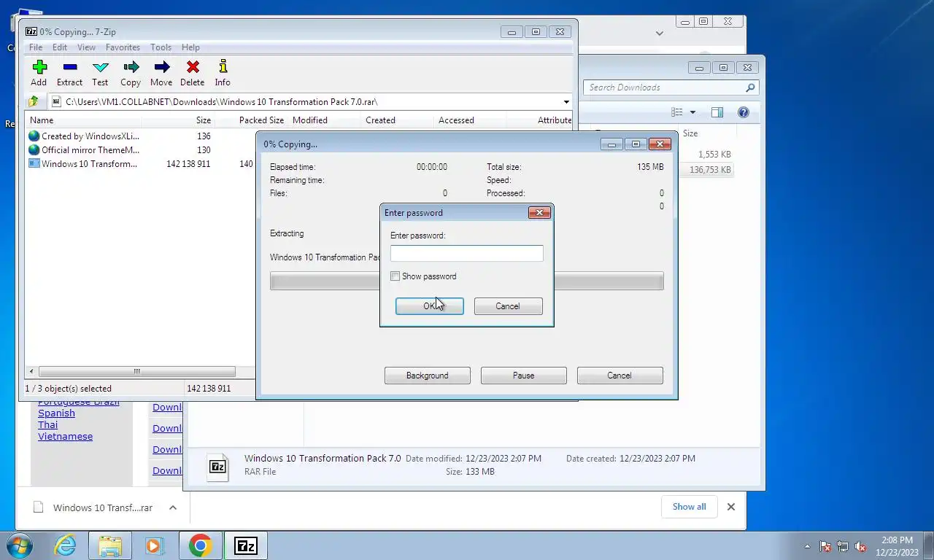The image size is (934, 560).
Task: Click the Delete toolbar icon in 7-Zip
Action: 193,67
